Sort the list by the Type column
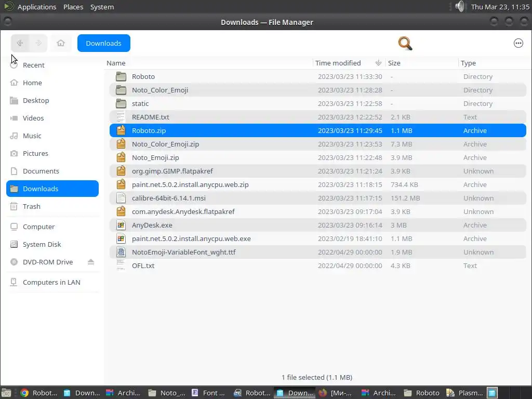 pos(468,63)
